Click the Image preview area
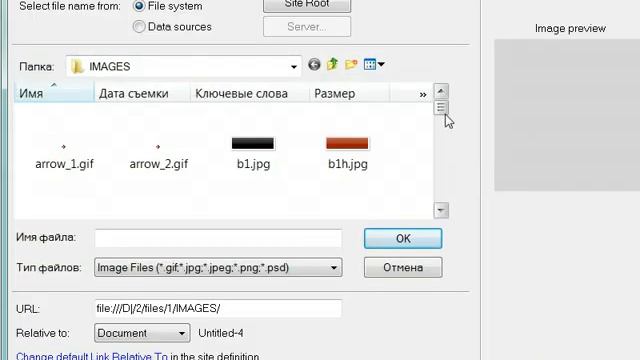This screenshot has height=360, width=640. tap(567, 115)
